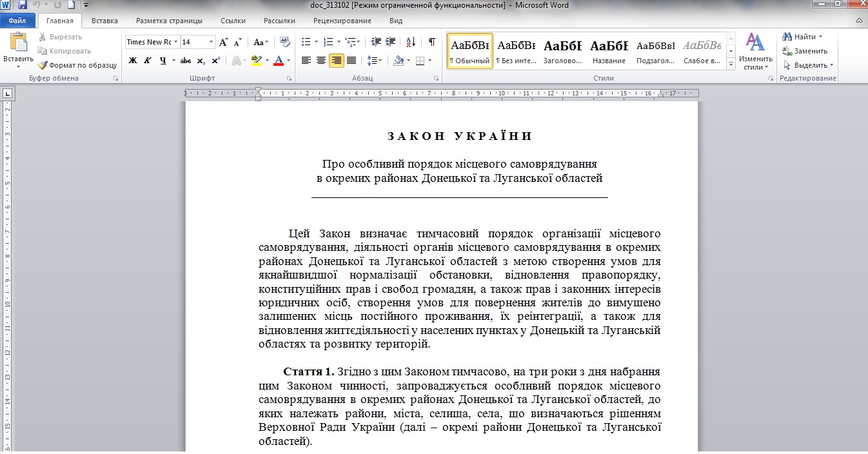The image size is (868, 454).
Task: Click the Format Painter (Формат по образцу) button
Action: coord(77,65)
